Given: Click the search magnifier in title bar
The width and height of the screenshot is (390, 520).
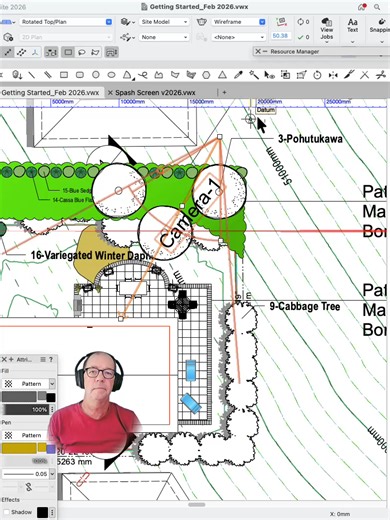Looking at the screenshot, I should (x=377, y=7).
